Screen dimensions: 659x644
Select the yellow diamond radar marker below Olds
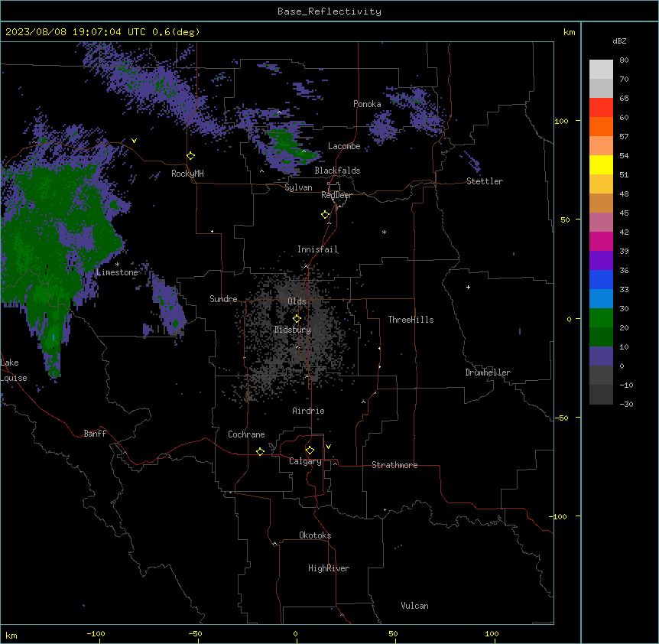297,319
